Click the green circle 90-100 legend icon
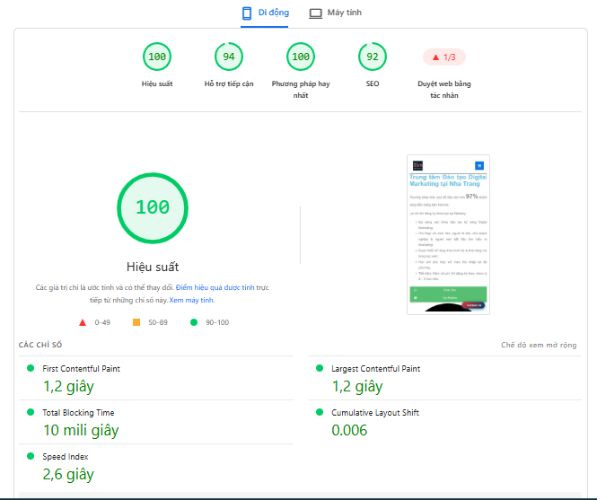The image size is (600, 500). tap(194, 322)
